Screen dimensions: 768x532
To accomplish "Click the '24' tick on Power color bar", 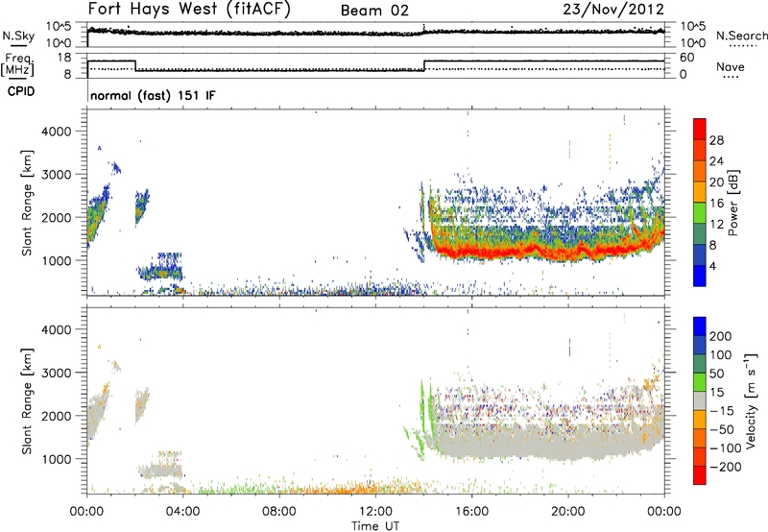I will point(716,161).
